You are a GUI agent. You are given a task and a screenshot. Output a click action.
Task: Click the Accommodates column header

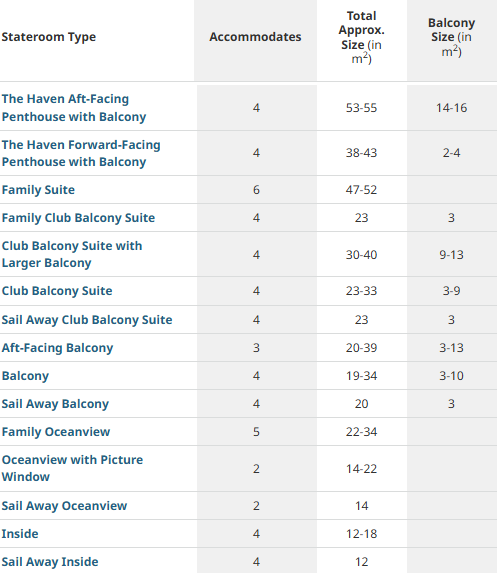[255, 37]
